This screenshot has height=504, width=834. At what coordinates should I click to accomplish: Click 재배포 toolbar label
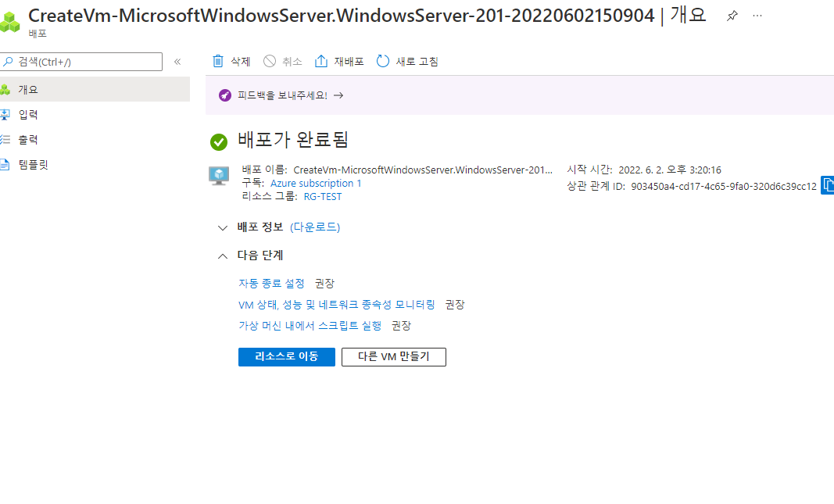click(x=349, y=62)
